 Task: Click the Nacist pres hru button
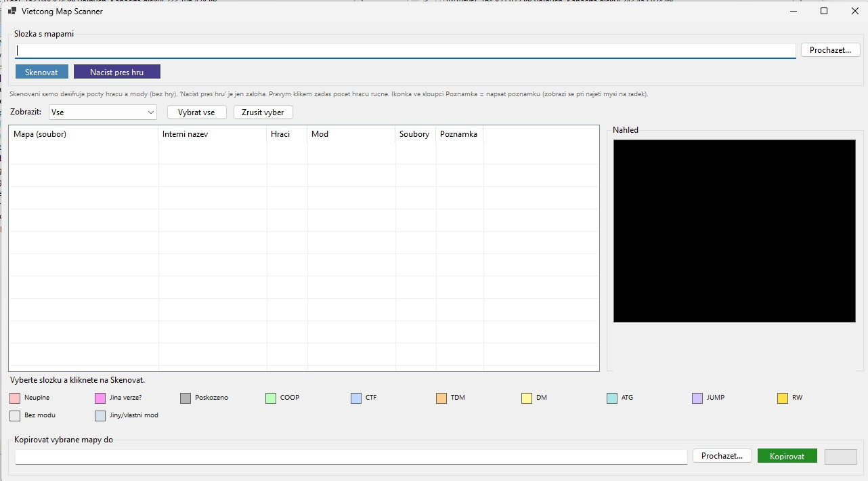(117, 72)
